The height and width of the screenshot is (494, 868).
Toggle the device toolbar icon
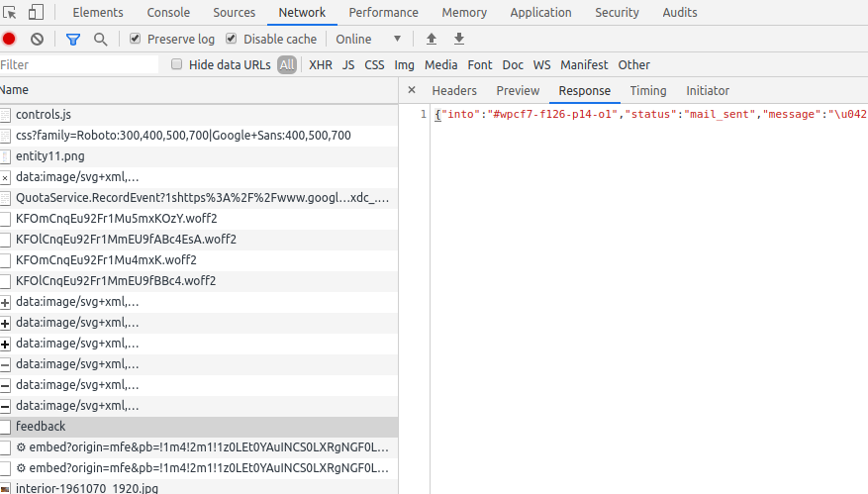pos(36,13)
